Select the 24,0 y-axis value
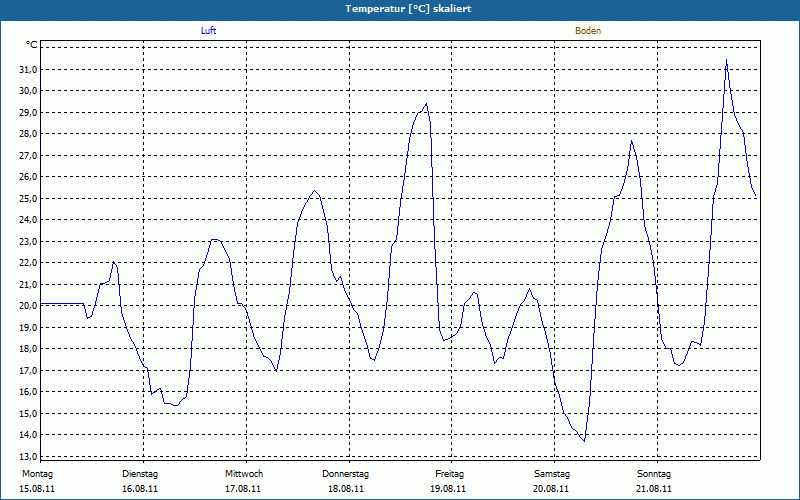Viewport: 800px width, 500px height. pos(29,220)
